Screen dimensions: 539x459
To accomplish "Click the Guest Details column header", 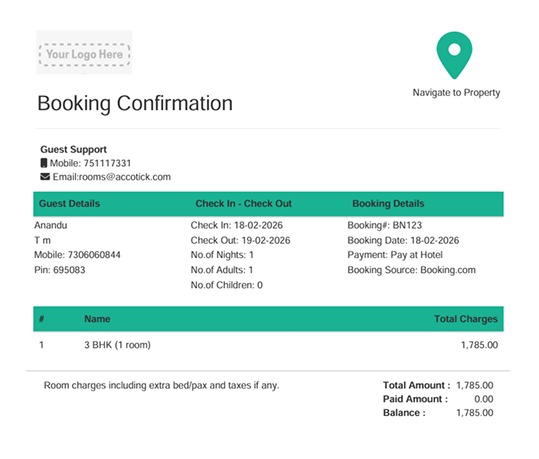I will (x=69, y=204).
